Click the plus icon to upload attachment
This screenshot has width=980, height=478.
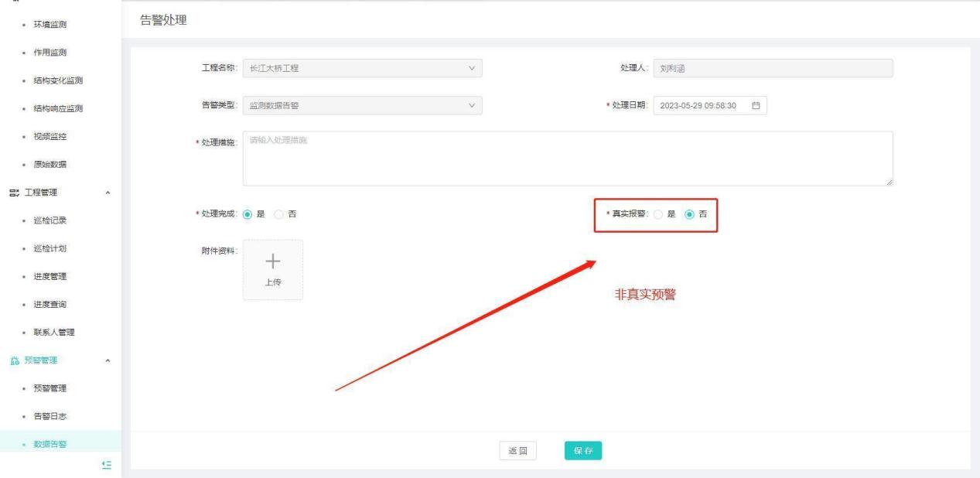tap(272, 263)
